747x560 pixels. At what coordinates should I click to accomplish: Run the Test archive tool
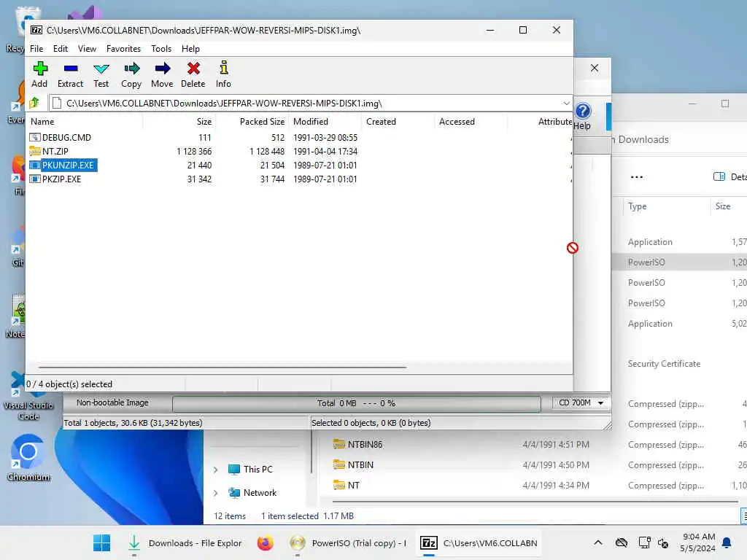(x=101, y=74)
